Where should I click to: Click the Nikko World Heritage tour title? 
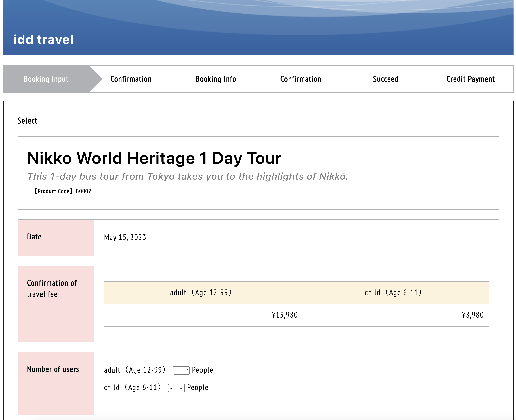click(x=154, y=158)
